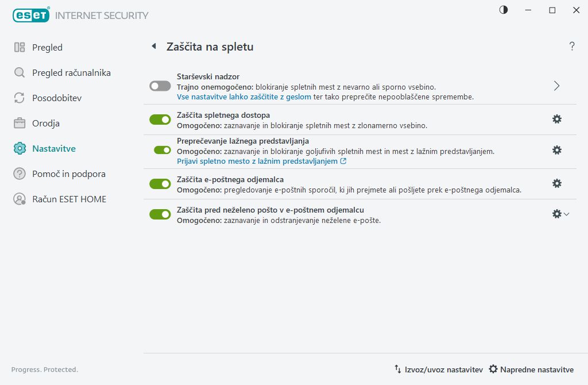The height and width of the screenshot is (385, 588).
Task: Click the password protection settings link
Action: click(244, 97)
